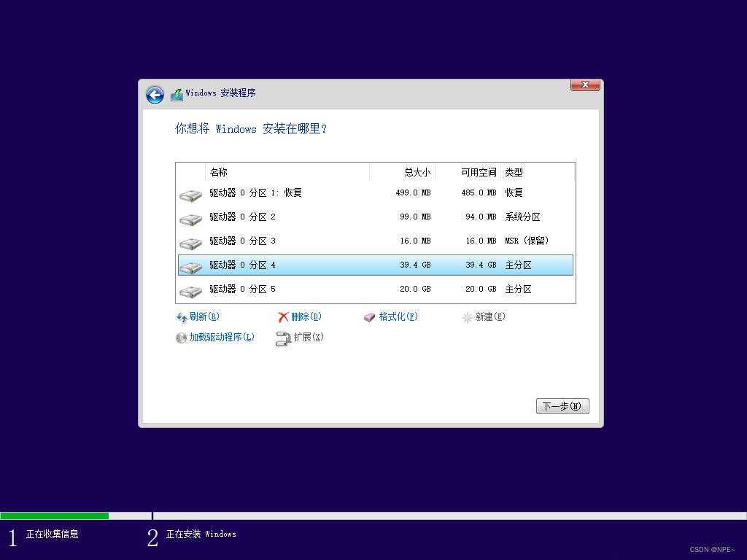The image size is (747, 560).
Task: Click the drive icon for 分区 3
Action: (191, 244)
